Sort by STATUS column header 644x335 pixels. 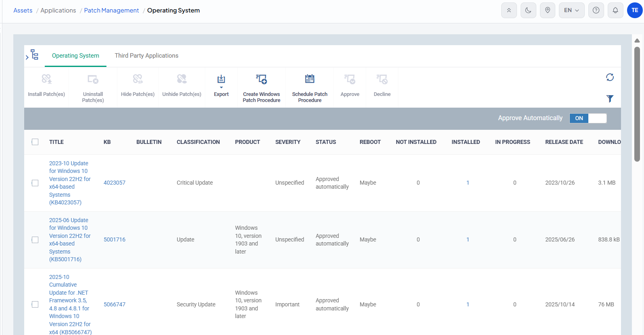click(x=326, y=142)
